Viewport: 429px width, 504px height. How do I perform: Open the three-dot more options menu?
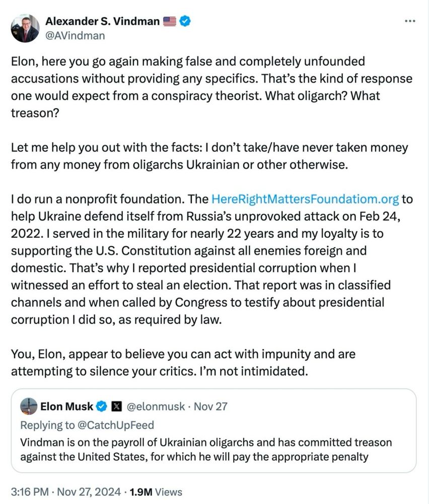tap(410, 21)
